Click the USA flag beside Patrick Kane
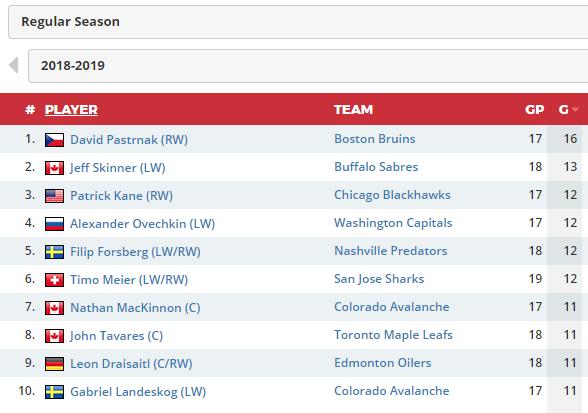This screenshot has width=588, height=413. [54, 196]
